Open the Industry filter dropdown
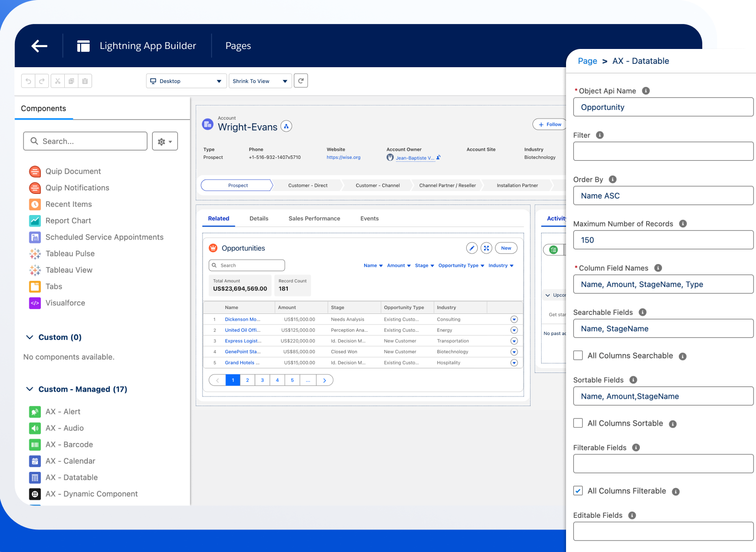756x552 pixels. coord(501,265)
